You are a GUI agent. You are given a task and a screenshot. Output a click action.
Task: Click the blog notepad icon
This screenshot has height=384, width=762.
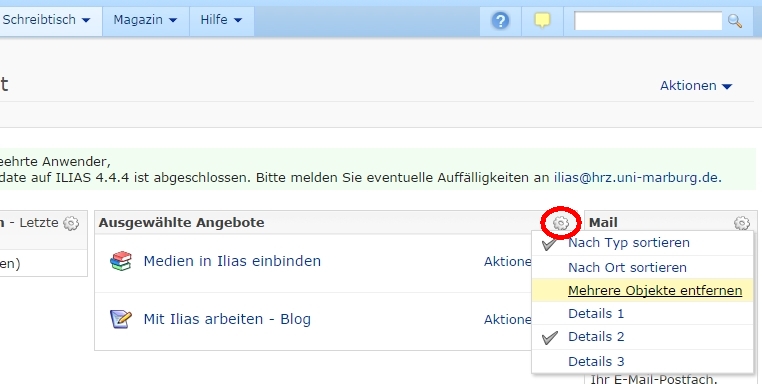tap(121, 319)
